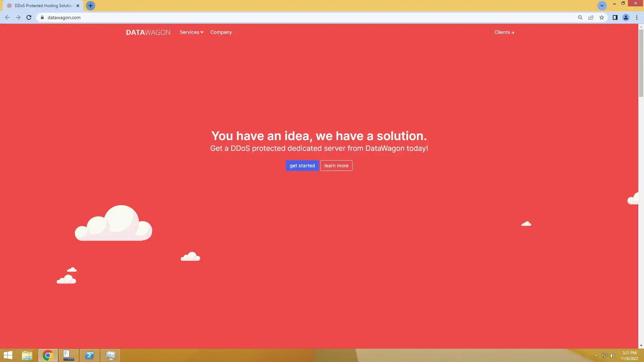View site info via lock icon

(42, 17)
